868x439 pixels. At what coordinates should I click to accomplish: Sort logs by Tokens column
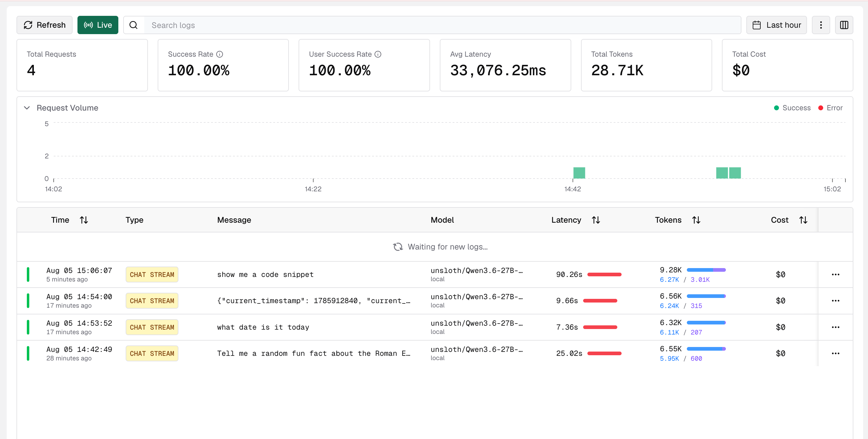[x=696, y=220]
